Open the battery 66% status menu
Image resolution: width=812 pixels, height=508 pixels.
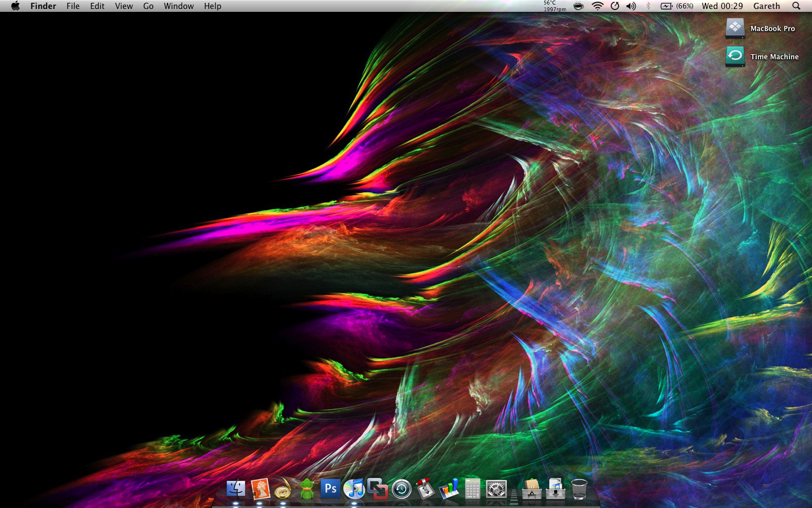click(x=677, y=6)
